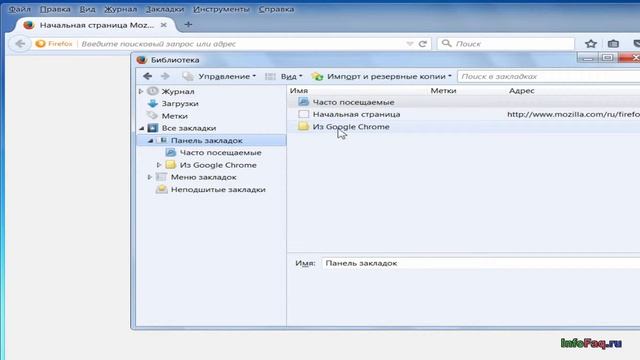Open the Вид views dropdown
The height and width of the screenshot is (360, 640).
tap(284, 76)
